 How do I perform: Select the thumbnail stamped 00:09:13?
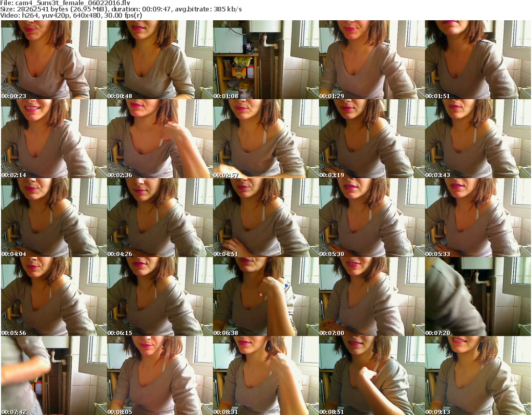pyautogui.click(x=478, y=376)
